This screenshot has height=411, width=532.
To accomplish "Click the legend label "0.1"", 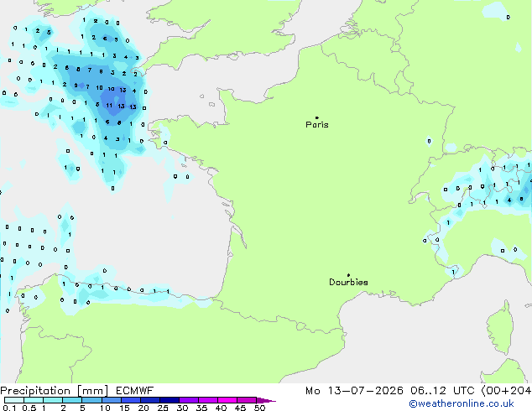I will point(10,408).
